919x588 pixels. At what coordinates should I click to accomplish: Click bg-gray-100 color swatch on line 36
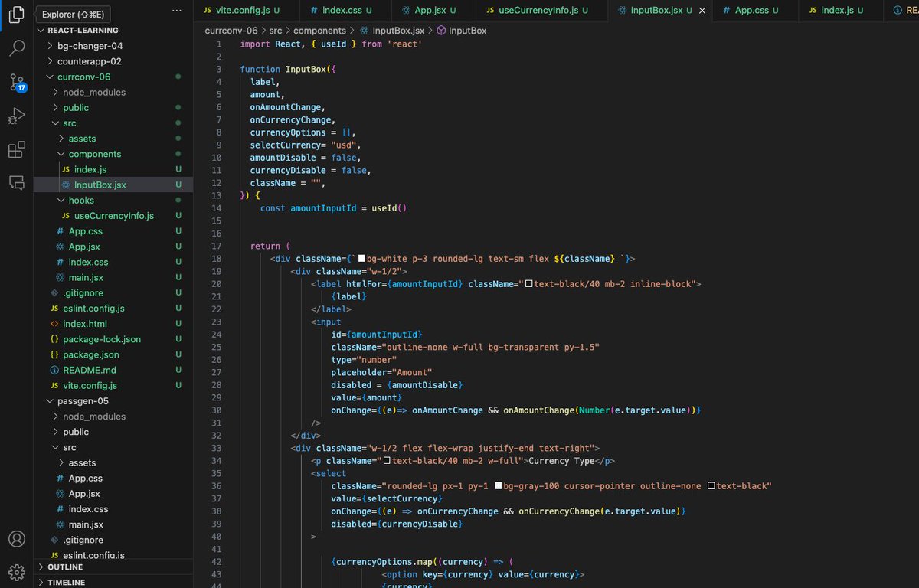point(498,486)
